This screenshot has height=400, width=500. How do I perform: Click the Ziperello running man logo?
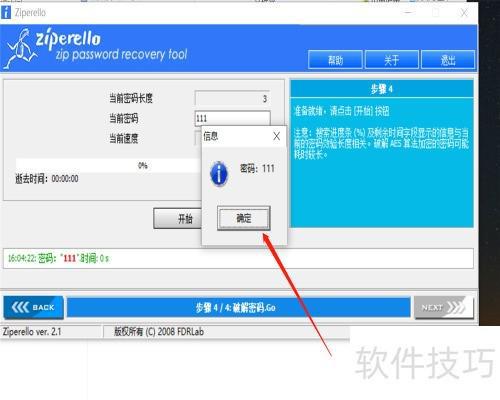(21, 47)
